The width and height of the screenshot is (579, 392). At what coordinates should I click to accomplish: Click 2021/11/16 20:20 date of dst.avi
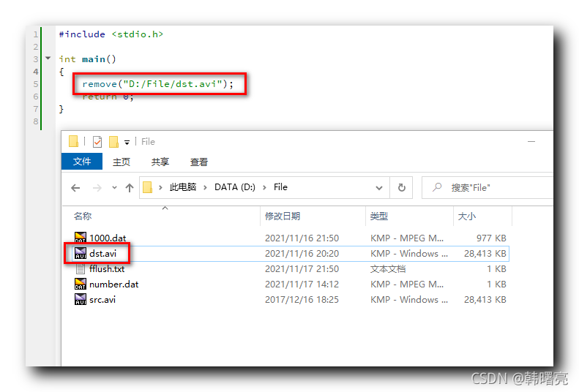point(302,254)
